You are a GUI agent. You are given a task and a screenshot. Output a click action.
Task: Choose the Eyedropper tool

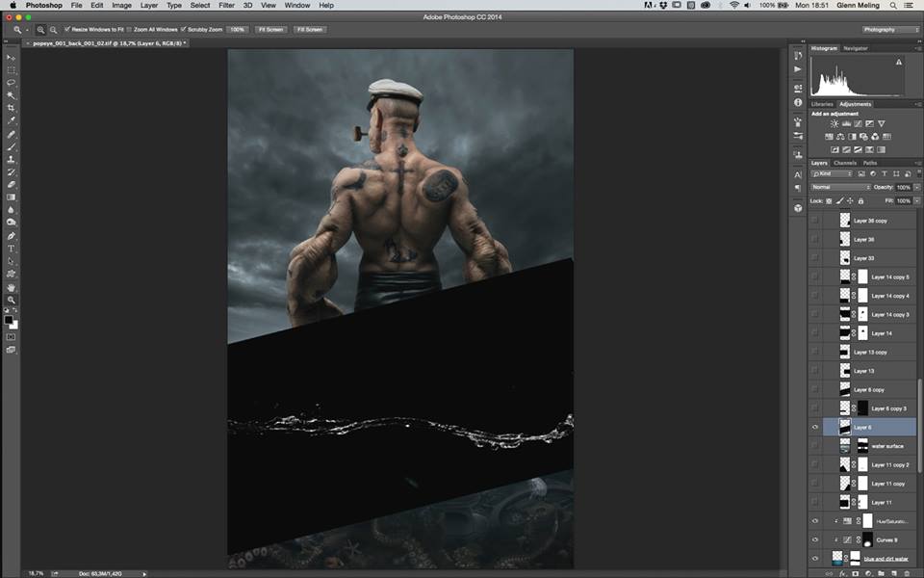pos(12,120)
